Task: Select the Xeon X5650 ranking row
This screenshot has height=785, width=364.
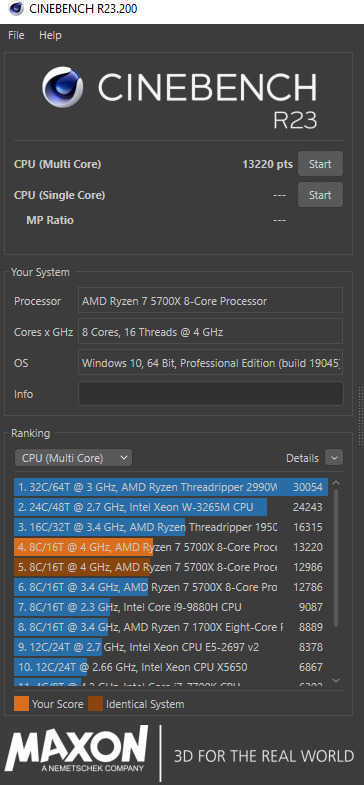Action: point(171,667)
